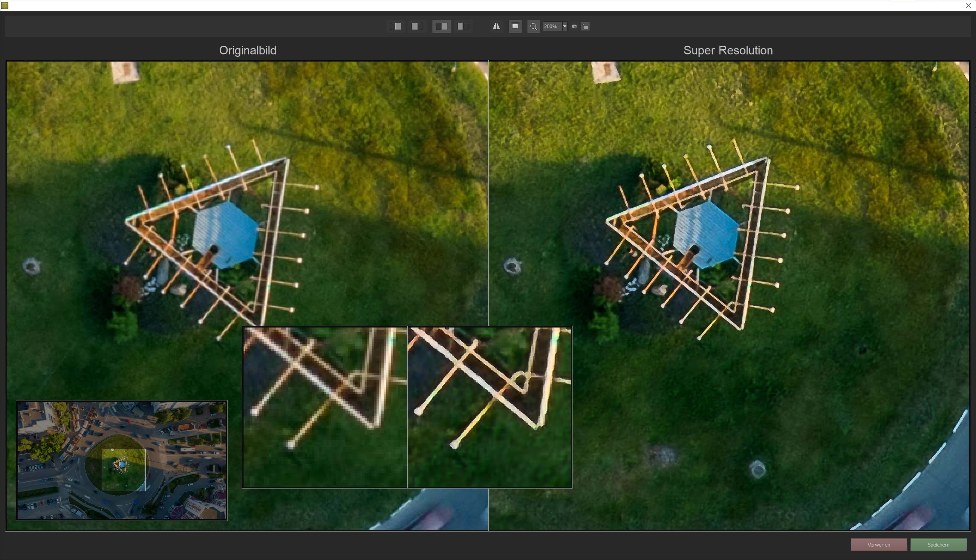Click Speichern to save result
The width and height of the screenshot is (976, 560).
tap(938, 544)
